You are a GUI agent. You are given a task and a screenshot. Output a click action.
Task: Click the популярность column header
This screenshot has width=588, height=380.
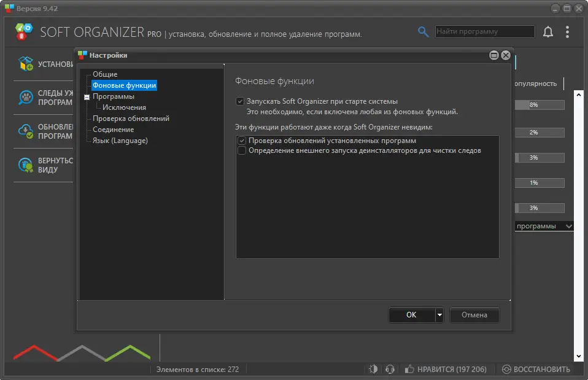535,83
